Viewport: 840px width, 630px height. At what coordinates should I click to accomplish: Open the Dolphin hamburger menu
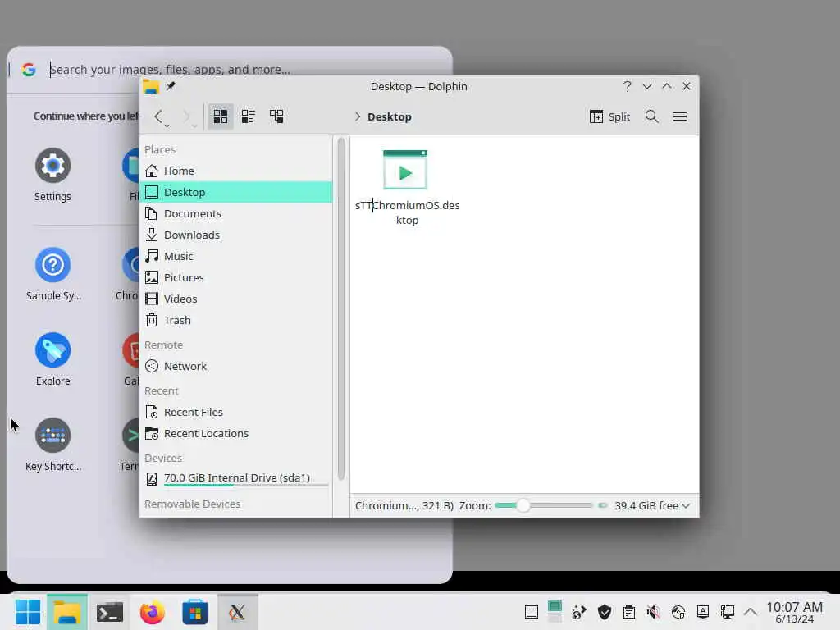(x=680, y=116)
